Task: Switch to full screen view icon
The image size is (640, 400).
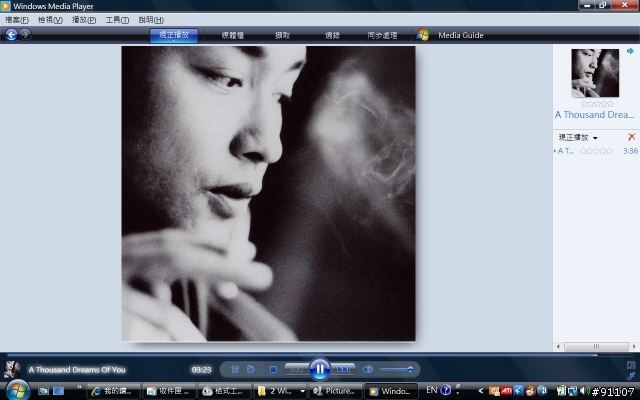Action: click(x=631, y=364)
